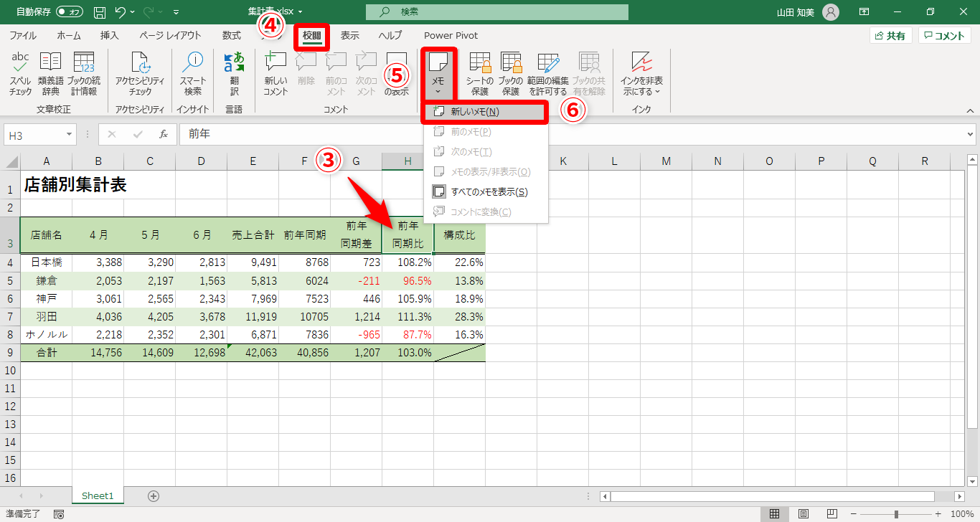Open Protect Sheet (シートの保護)
This screenshot has width=980, height=522.
479,73
